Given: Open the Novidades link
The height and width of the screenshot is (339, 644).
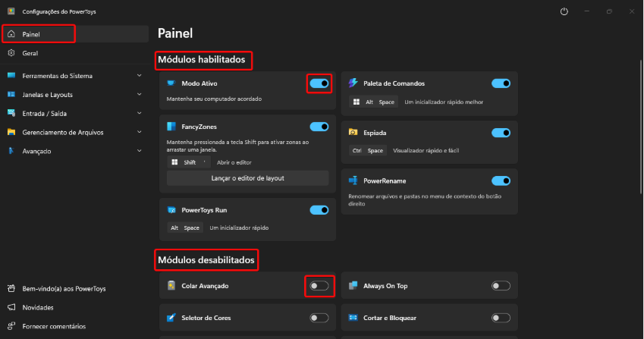Looking at the screenshot, I should tap(38, 307).
